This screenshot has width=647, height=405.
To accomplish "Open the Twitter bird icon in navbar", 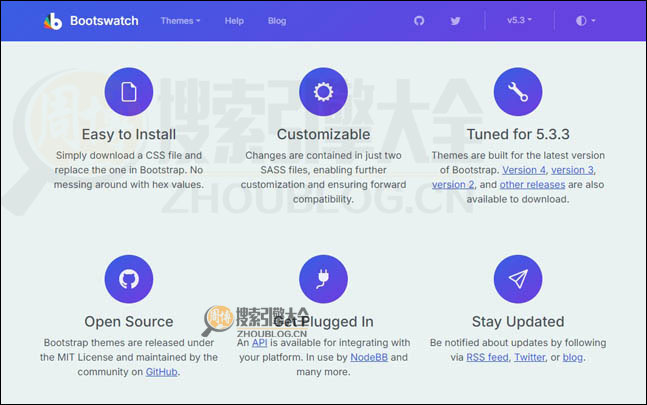I will tap(455, 21).
